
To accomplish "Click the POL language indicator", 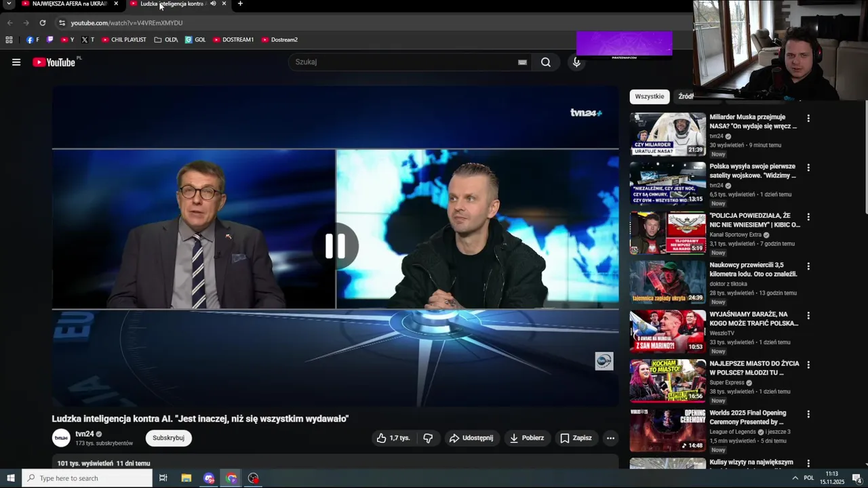I will point(809,479).
